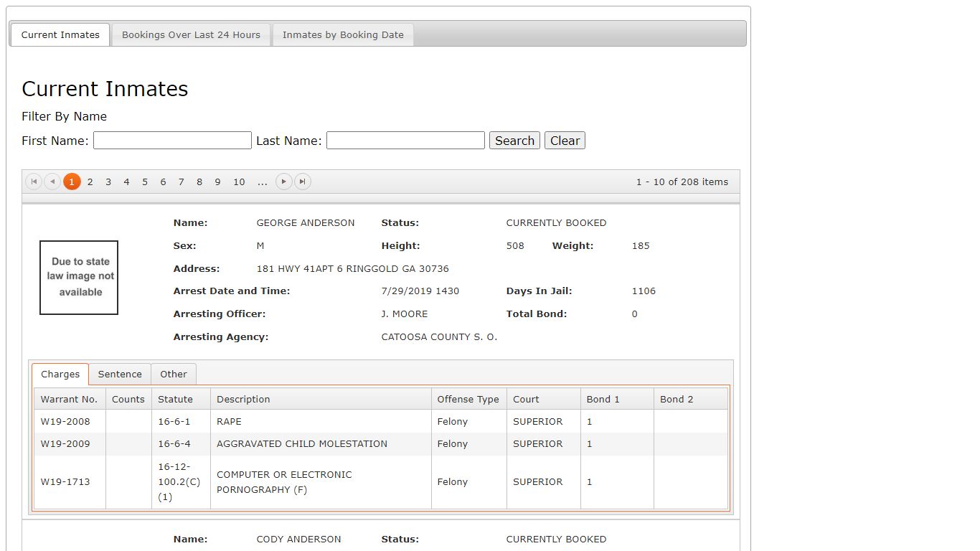Open page 3 of the inmate list
The width and height of the screenshot is (980, 551).
pyautogui.click(x=108, y=182)
